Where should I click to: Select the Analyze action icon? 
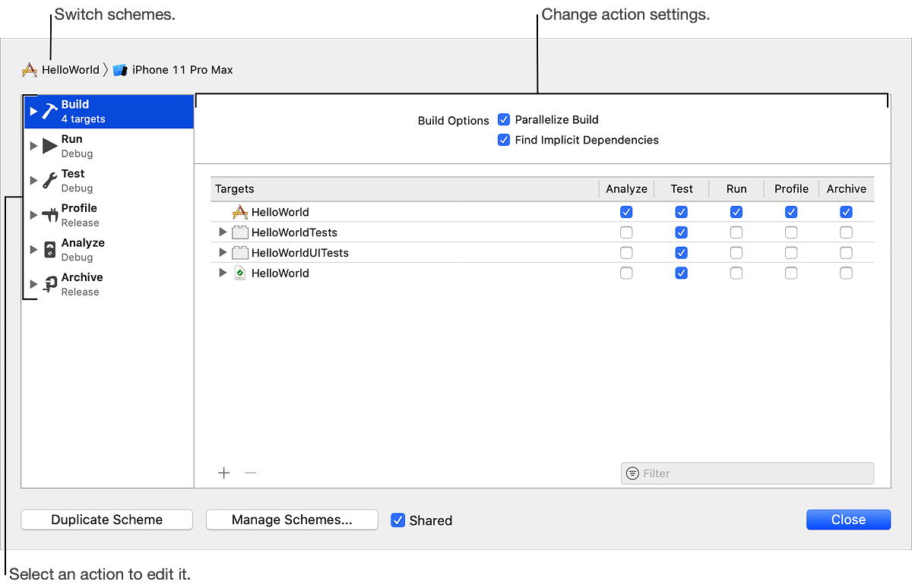pos(49,250)
